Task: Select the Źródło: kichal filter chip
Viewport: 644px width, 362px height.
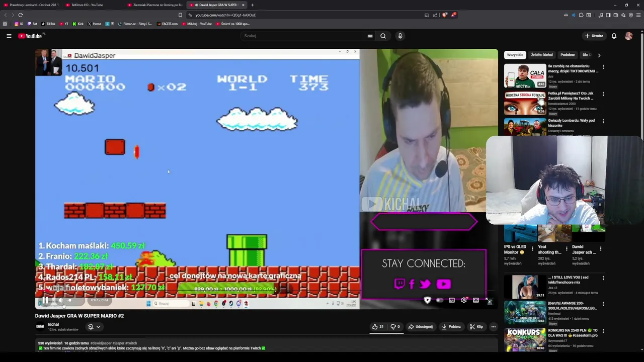Action: (542, 55)
